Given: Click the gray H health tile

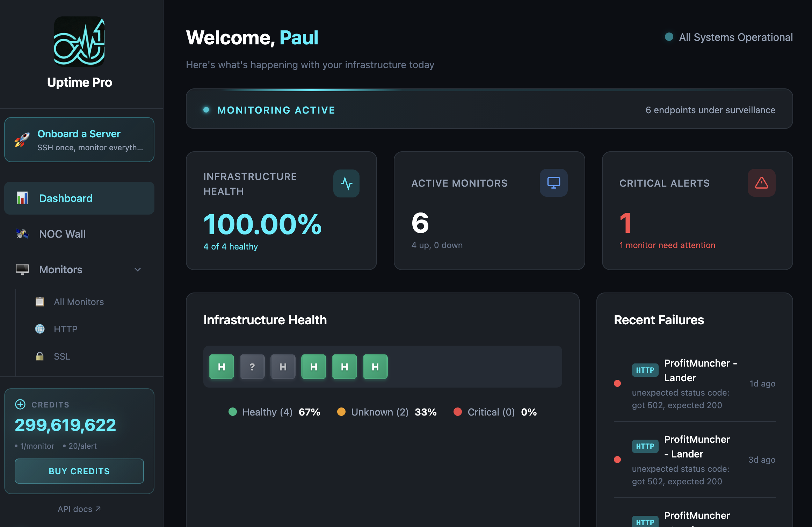Looking at the screenshot, I should [283, 367].
